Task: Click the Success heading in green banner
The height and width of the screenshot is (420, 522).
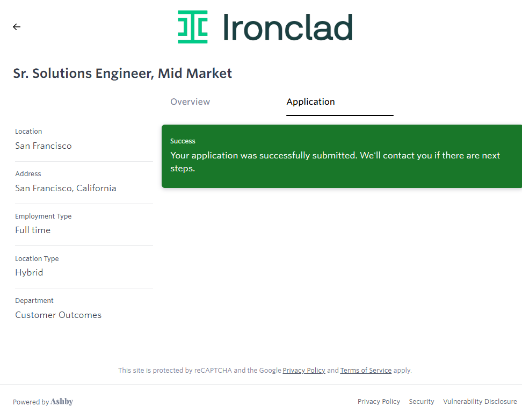Action: [183, 141]
